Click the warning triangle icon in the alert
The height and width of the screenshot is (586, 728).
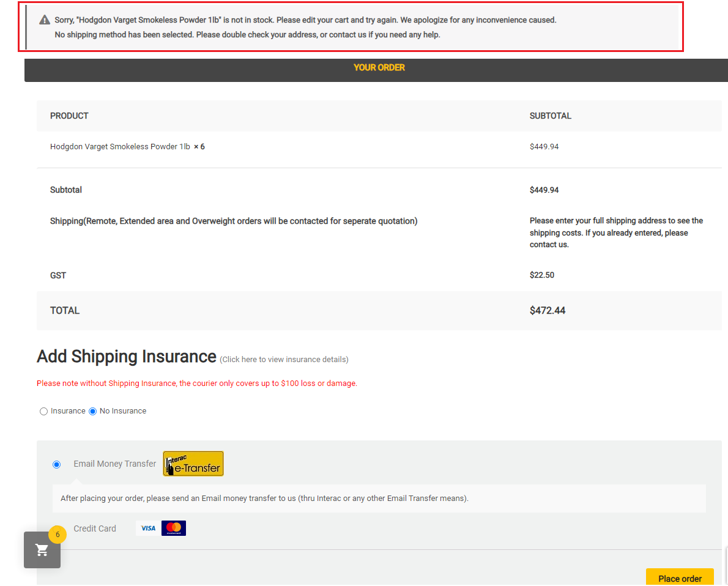(45, 20)
